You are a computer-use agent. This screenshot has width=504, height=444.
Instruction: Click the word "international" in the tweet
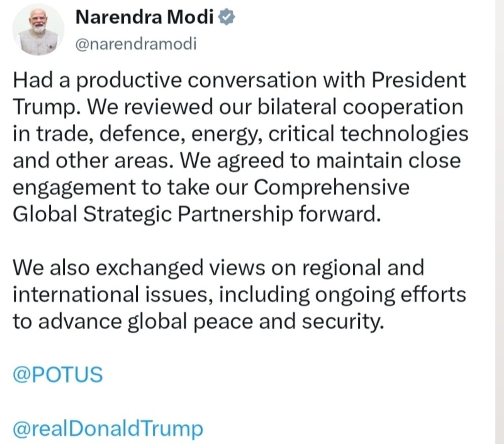(76, 295)
